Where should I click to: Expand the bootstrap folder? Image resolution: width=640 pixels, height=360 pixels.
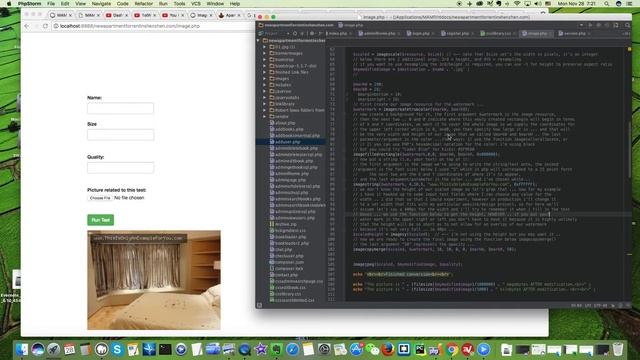coord(264,60)
